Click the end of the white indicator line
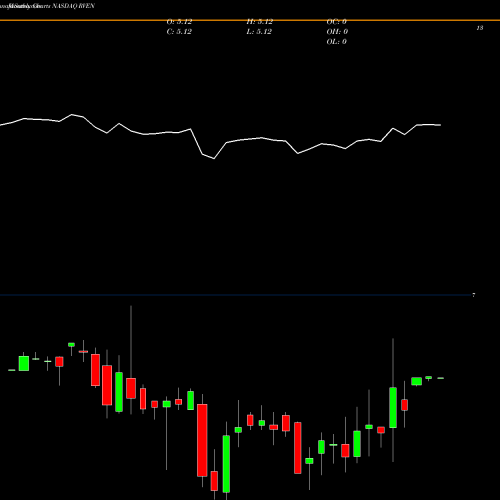 (x=440, y=125)
